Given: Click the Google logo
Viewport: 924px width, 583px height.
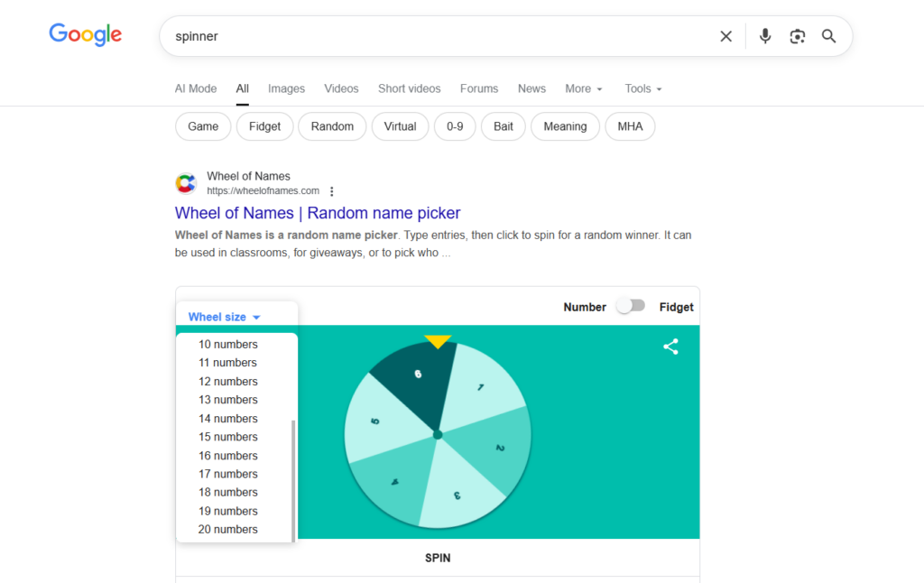Looking at the screenshot, I should [x=86, y=35].
